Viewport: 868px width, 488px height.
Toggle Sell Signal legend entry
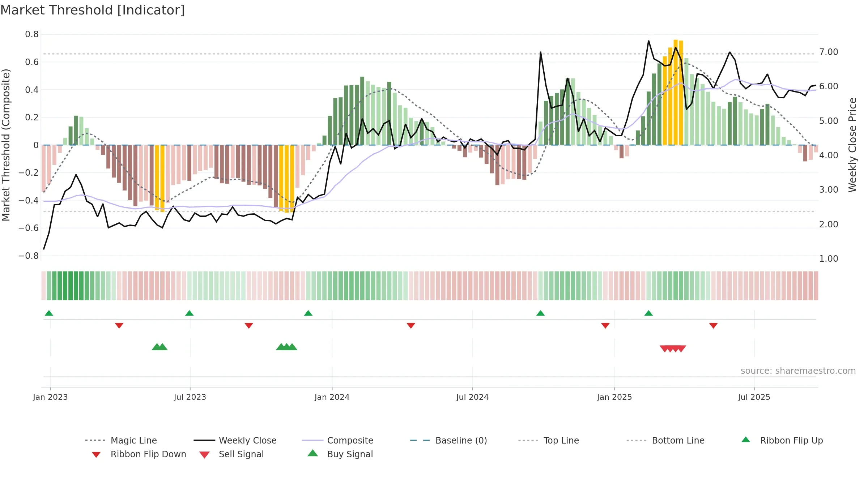click(x=231, y=454)
